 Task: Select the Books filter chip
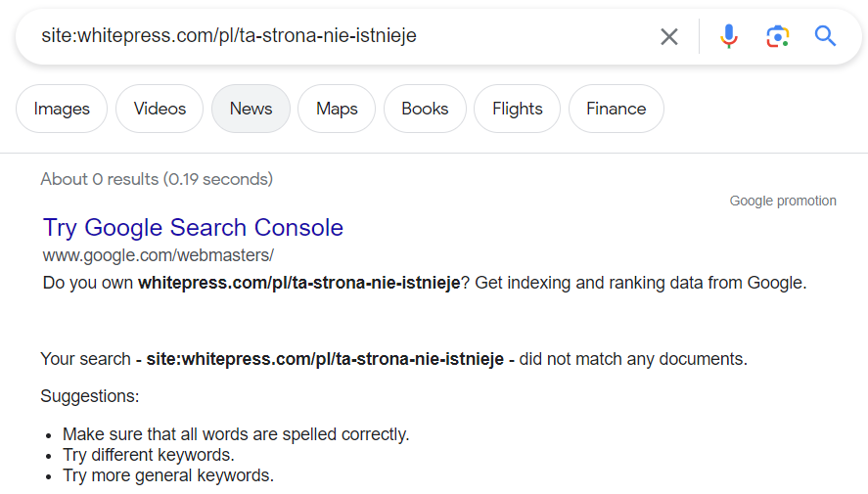pos(425,109)
